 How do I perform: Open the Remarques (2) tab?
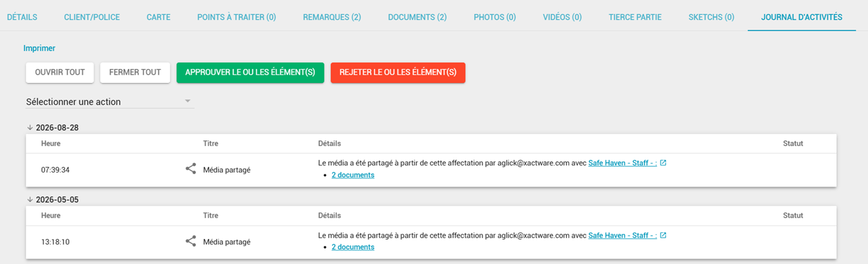[332, 17]
